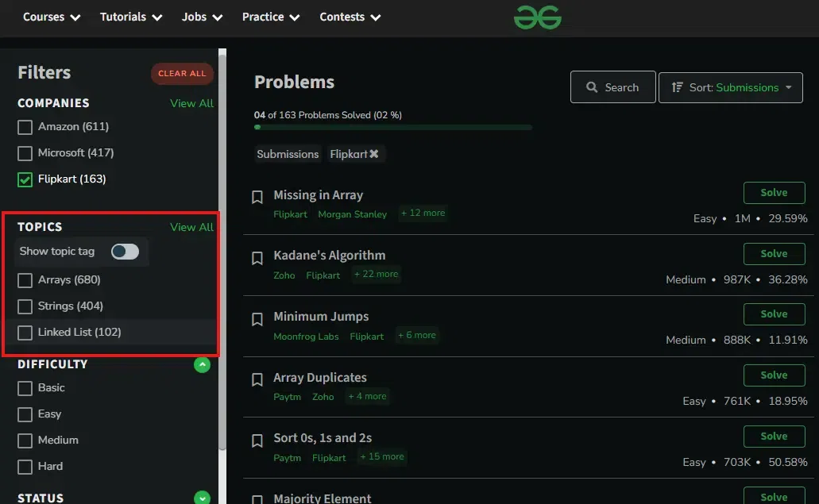Open the Array Duplicates problem title
Viewport: 819px width, 504px height.
coord(320,377)
